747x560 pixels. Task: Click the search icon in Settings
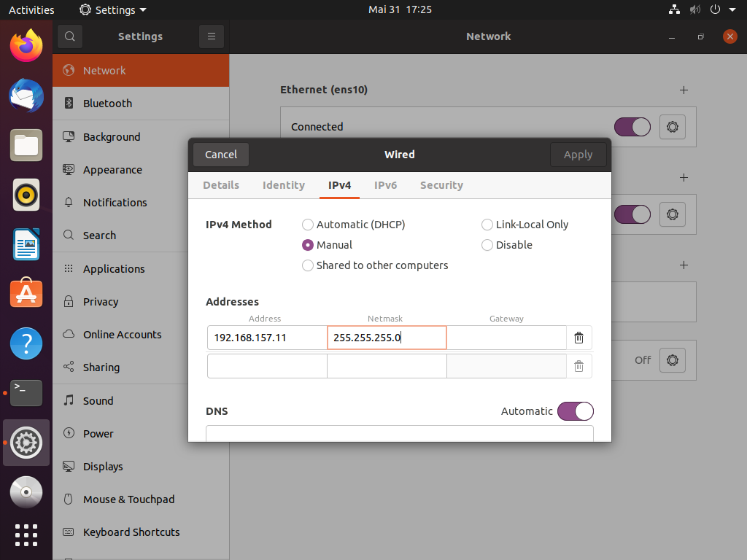(69, 36)
